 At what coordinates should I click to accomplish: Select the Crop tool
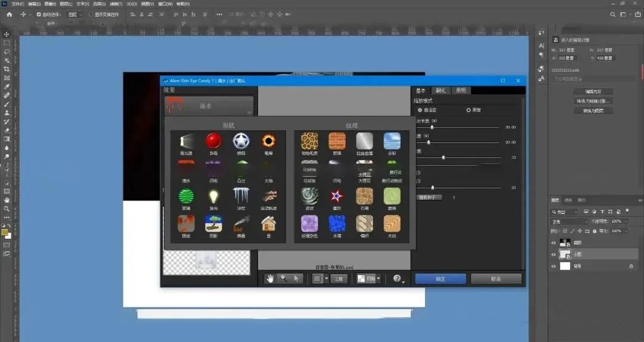tap(7, 69)
